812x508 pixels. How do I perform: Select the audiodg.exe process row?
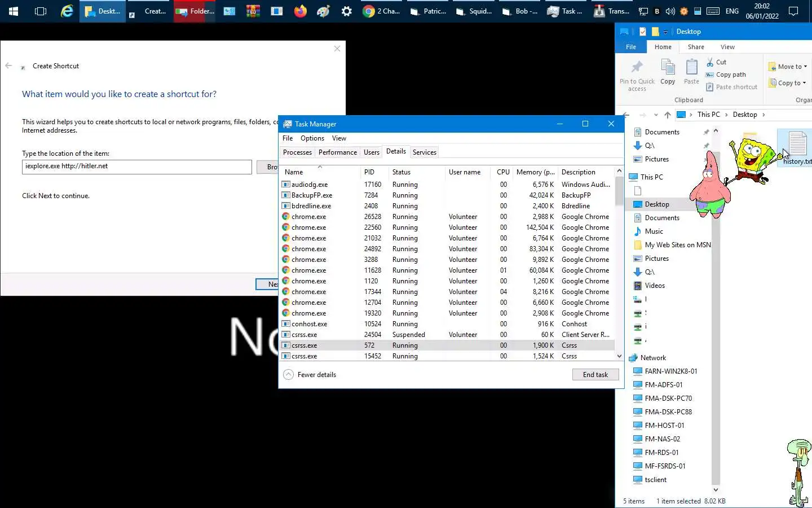tap(448, 185)
